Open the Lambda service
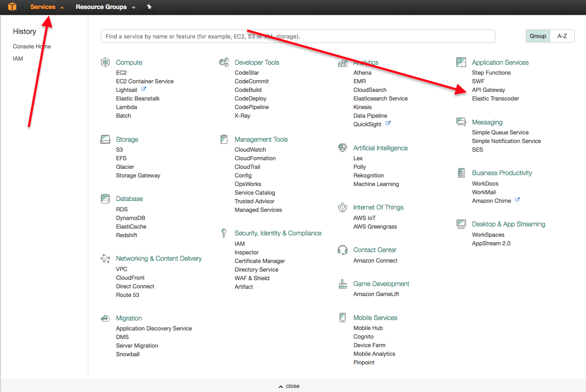586x392 pixels. [x=126, y=107]
